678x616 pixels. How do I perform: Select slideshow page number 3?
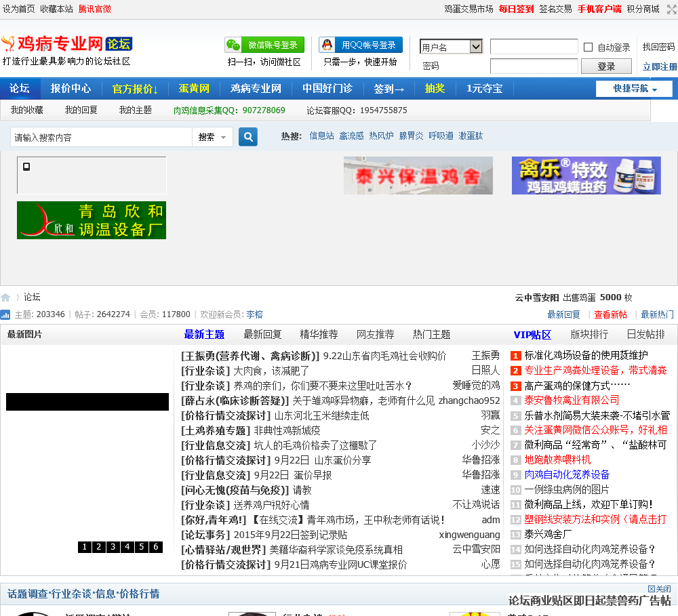(x=113, y=547)
